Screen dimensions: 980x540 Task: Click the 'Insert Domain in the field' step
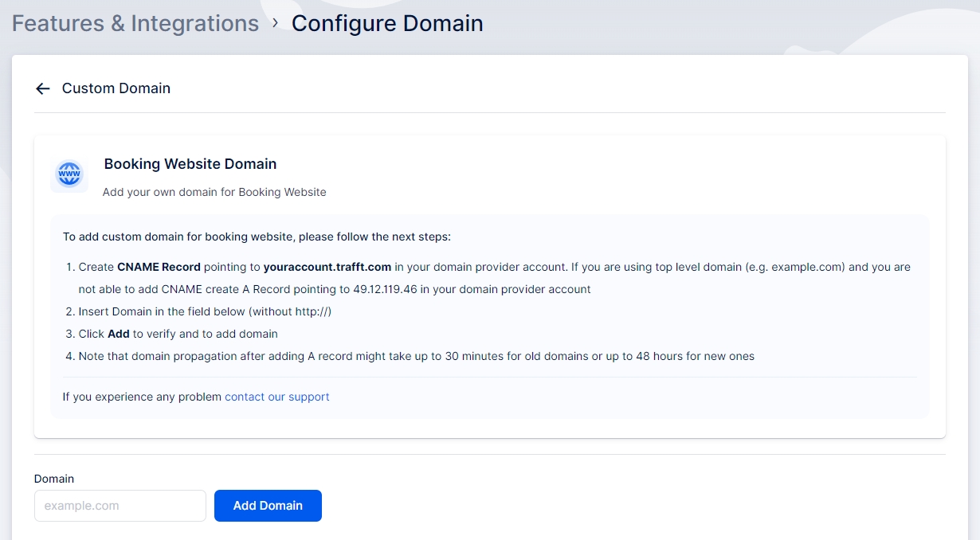[x=205, y=311]
